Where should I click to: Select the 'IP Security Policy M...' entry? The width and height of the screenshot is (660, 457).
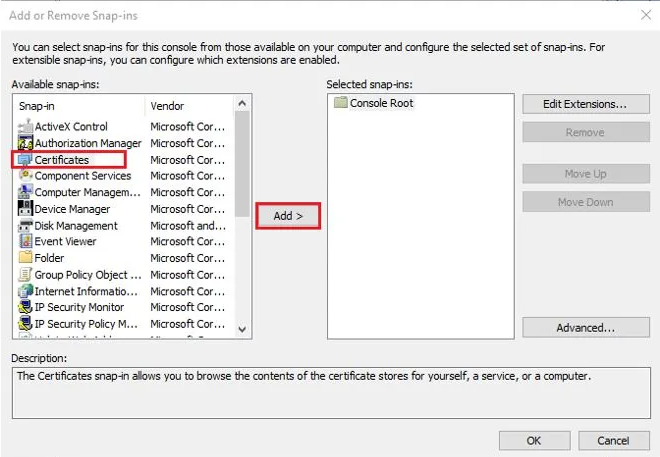coord(86,324)
